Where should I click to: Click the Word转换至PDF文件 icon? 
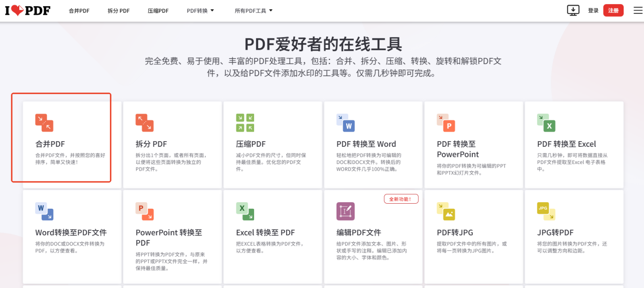tap(44, 211)
